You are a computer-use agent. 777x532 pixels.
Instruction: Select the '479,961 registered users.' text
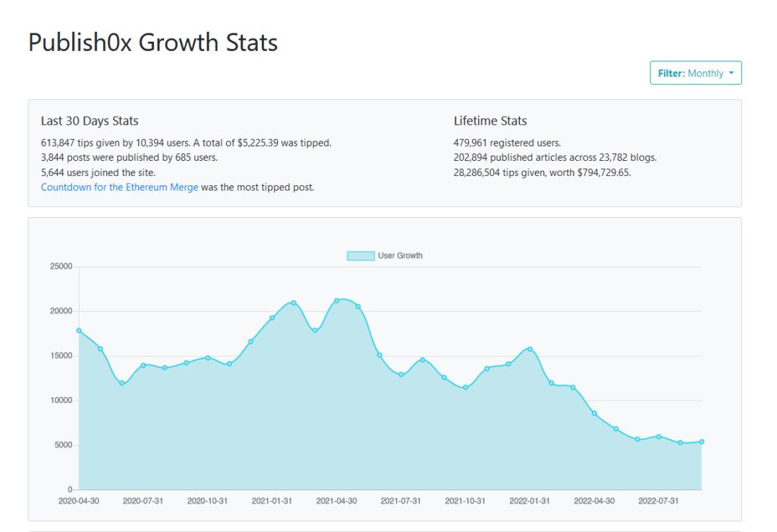tap(507, 143)
